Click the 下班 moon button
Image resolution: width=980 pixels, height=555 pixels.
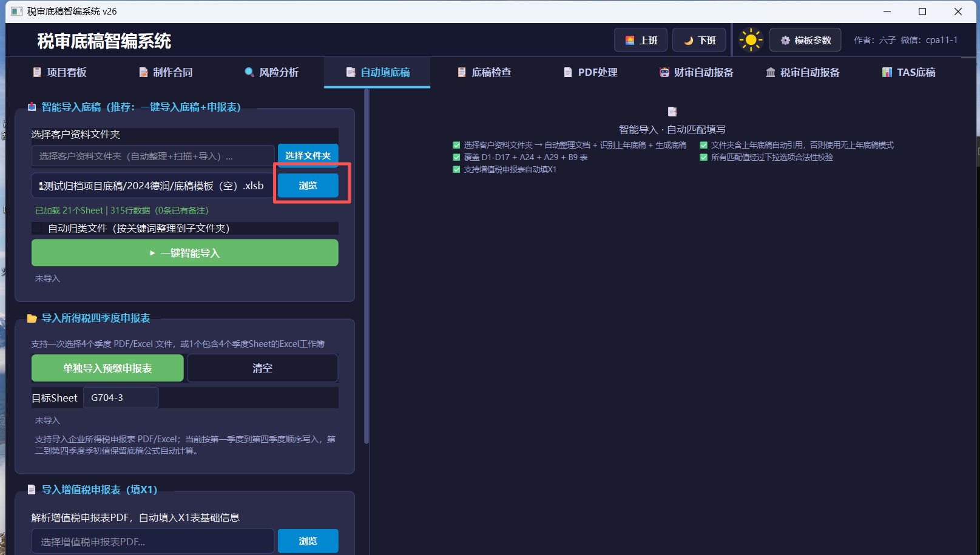point(699,40)
